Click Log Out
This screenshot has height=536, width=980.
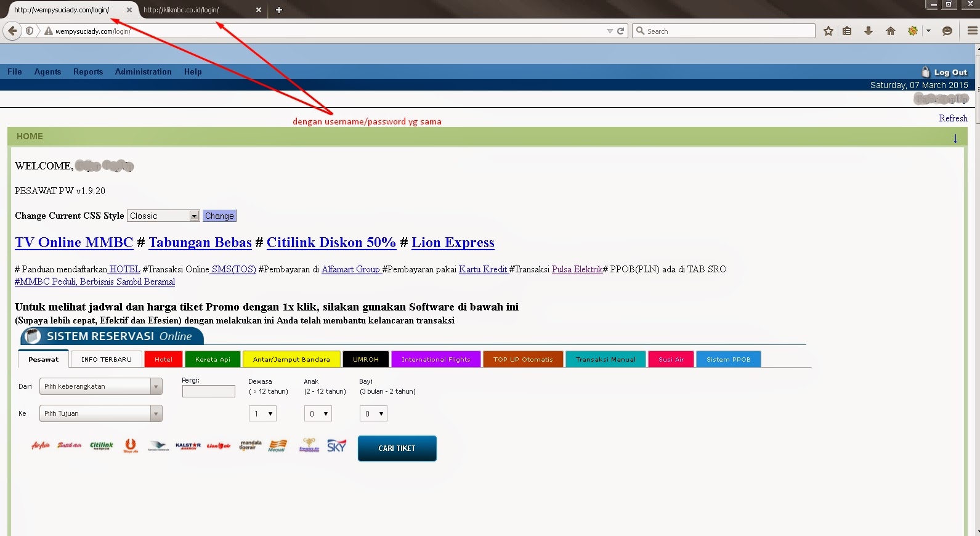tap(944, 72)
